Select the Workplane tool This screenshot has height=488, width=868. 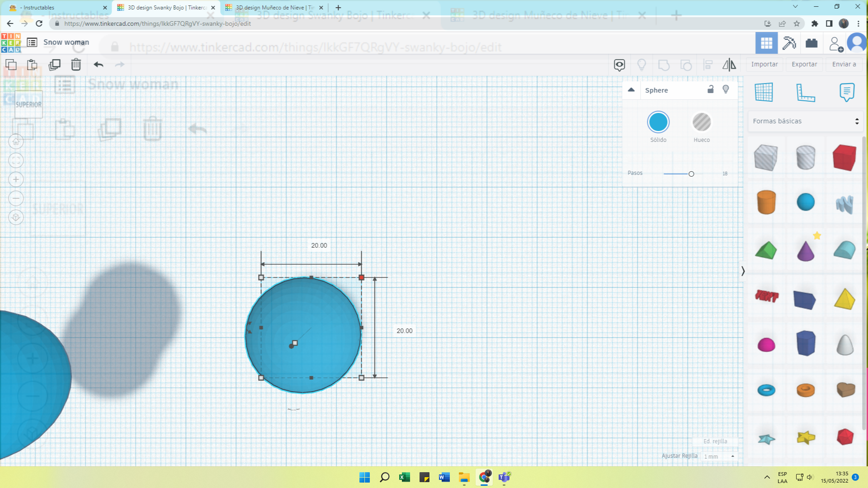click(x=764, y=92)
